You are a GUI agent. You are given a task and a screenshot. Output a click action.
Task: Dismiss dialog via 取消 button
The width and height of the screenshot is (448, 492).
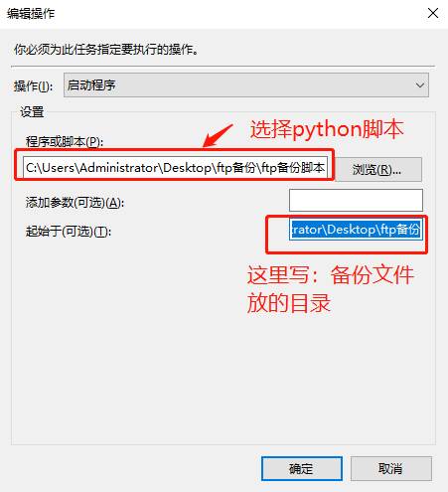tap(391, 468)
